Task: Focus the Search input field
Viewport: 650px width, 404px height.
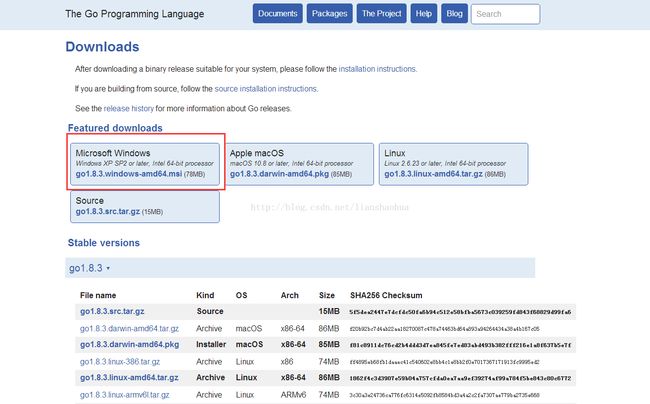Action: (x=506, y=14)
